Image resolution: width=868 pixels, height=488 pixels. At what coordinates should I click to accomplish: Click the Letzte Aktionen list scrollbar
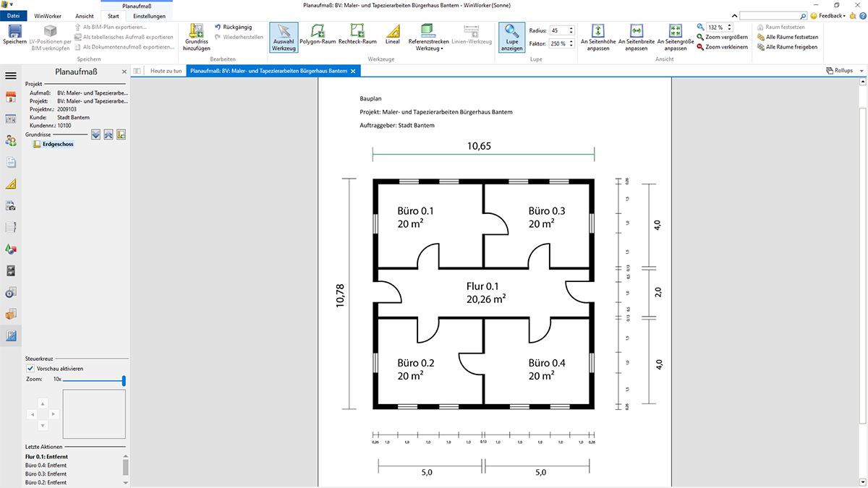coord(126,468)
